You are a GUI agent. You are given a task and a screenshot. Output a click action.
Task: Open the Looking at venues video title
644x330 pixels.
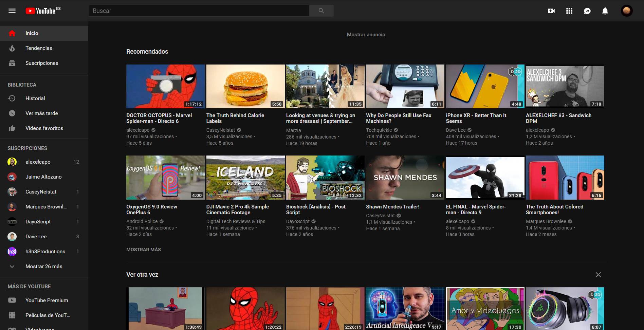[x=321, y=118]
